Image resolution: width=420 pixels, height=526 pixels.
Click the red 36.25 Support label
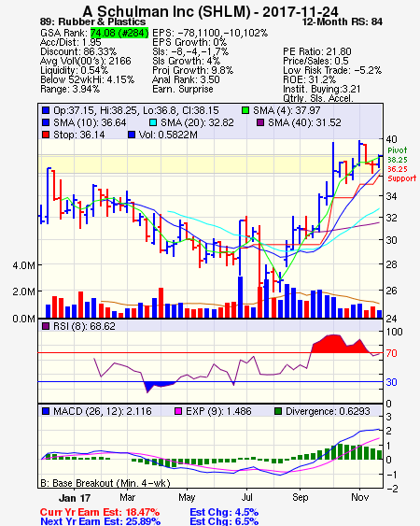click(402, 174)
